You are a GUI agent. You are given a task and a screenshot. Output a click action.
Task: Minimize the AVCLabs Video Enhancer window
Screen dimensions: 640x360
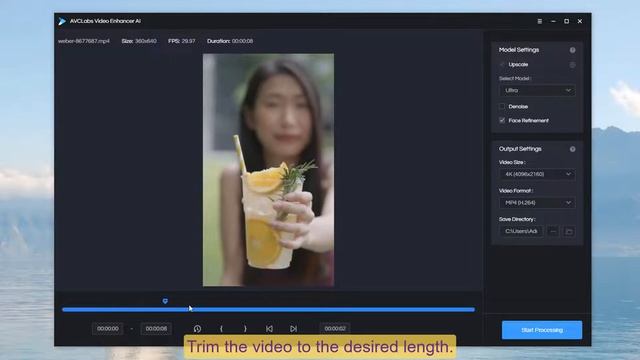(x=553, y=21)
